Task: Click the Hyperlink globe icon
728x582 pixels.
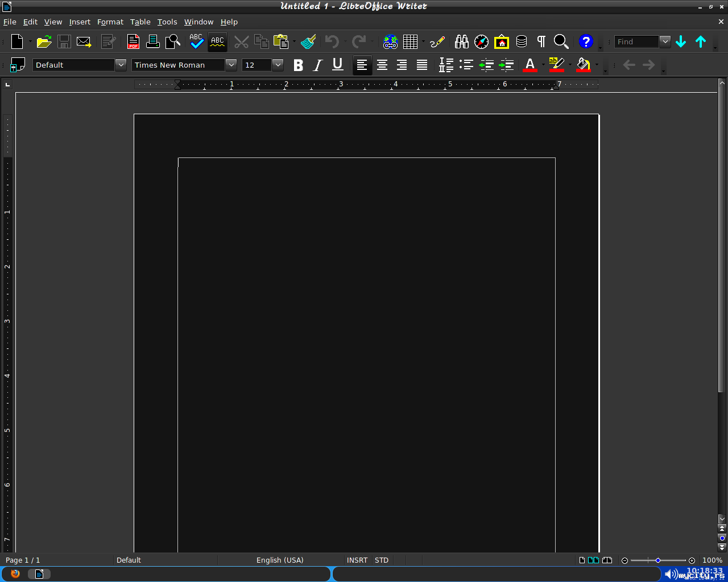Action: click(390, 41)
